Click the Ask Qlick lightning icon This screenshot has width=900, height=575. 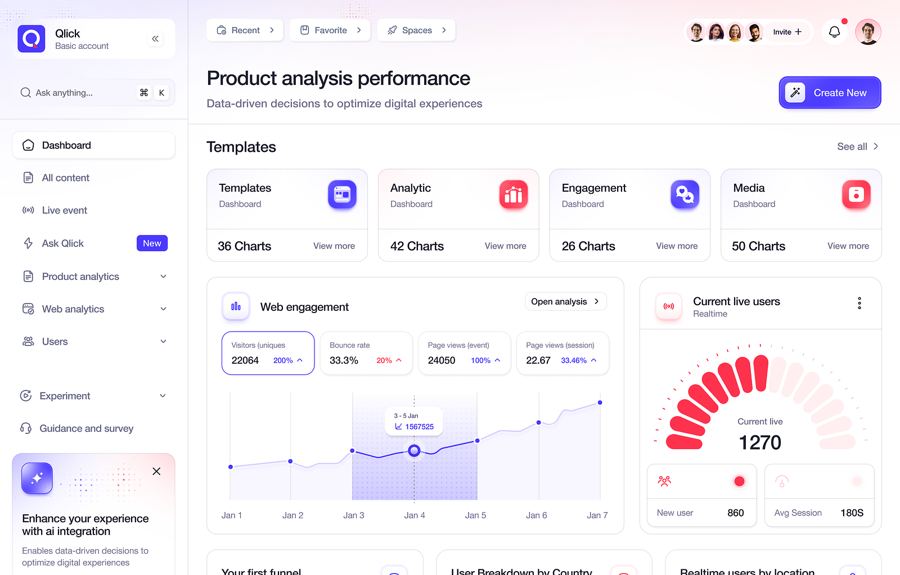click(x=28, y=243)
